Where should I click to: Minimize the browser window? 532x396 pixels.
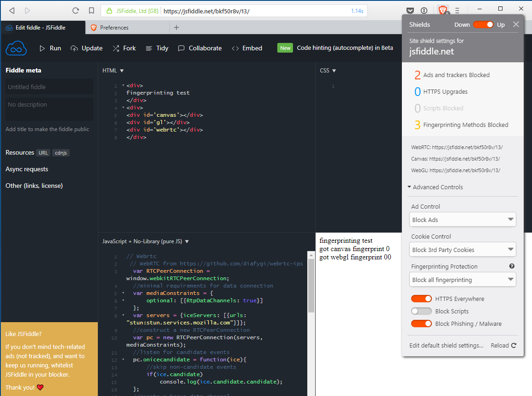pyautogui.click(x=479, y=8)
